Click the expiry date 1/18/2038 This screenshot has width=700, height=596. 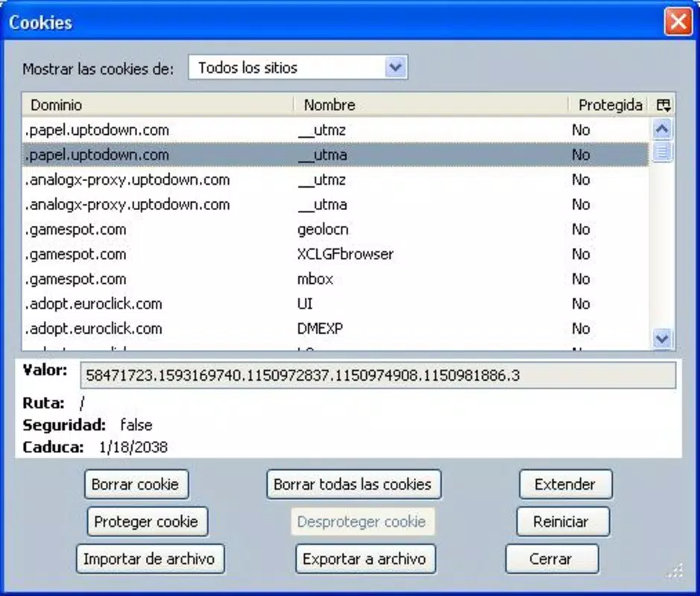click(x=133, y=447)
